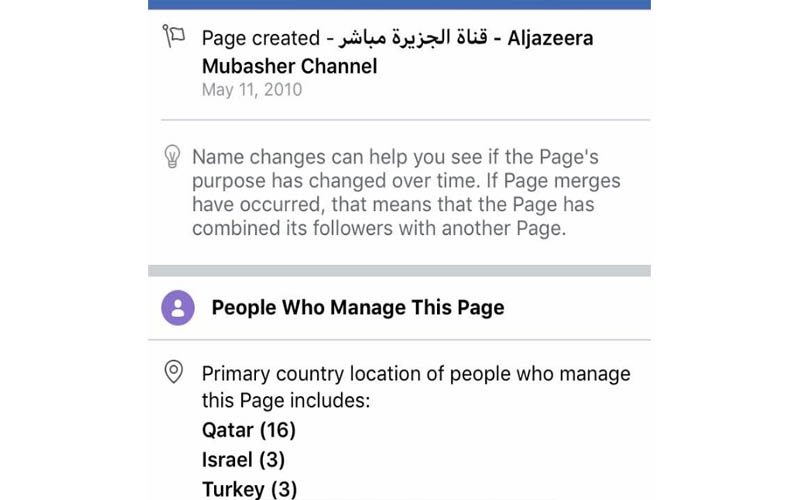Viewport: 800px width, 500px height.
Task: Click the 'this Page includes:' line
Action: click(286, 401)
